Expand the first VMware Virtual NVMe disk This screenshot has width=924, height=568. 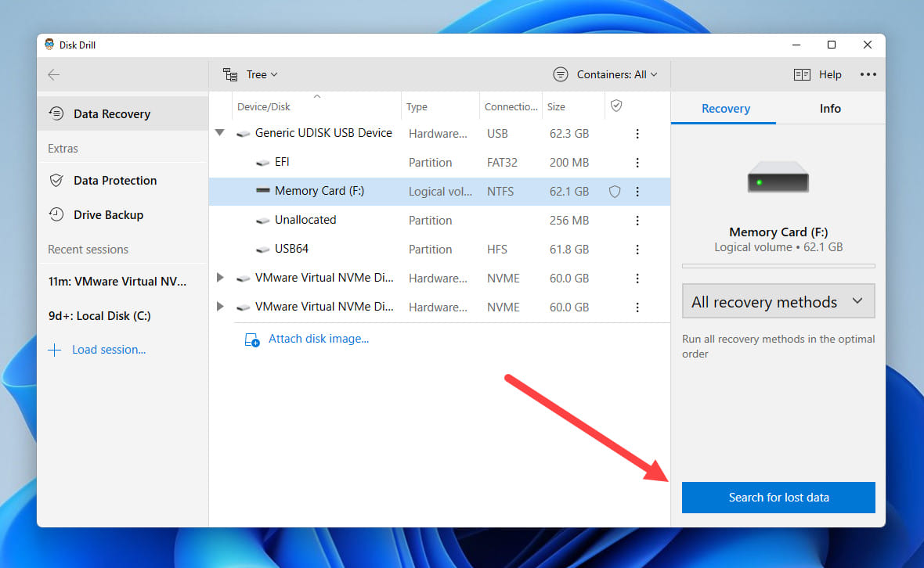tap(220, 277)
